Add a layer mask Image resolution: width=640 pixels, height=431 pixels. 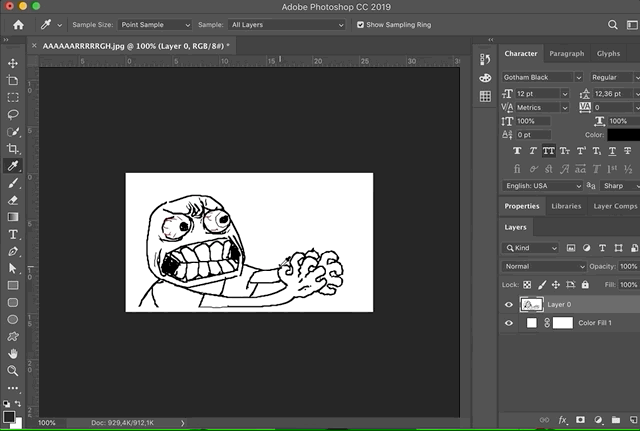(580, 420)
